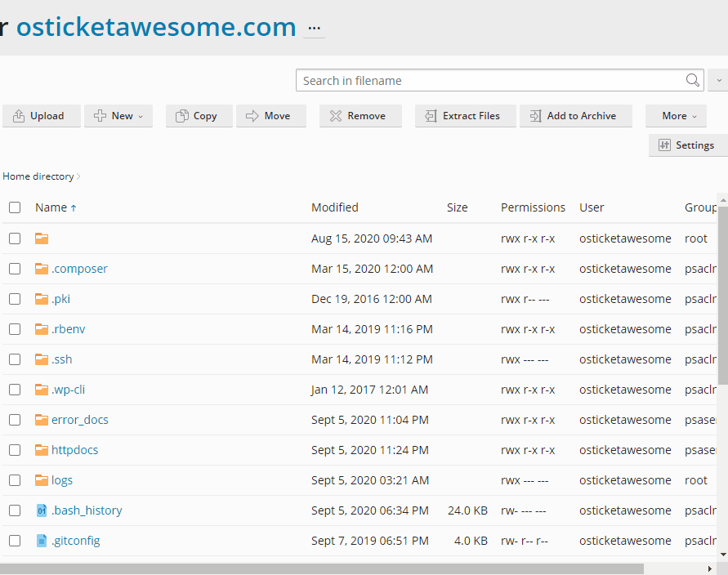Open the logs folder link
Viewport: 728px width, 575px height.
tap(62, 480)
